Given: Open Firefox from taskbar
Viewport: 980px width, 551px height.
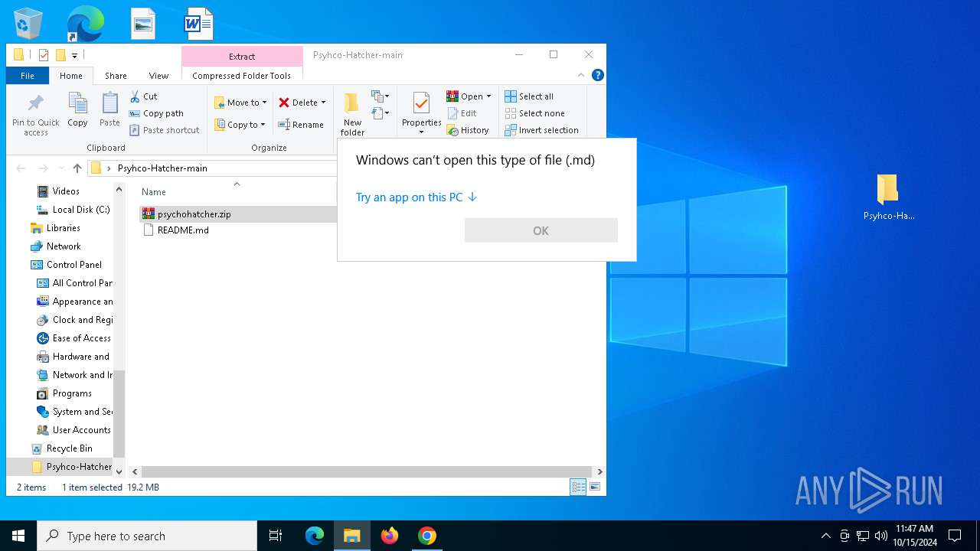Looking at the screenshot, I should coord(390,536).
